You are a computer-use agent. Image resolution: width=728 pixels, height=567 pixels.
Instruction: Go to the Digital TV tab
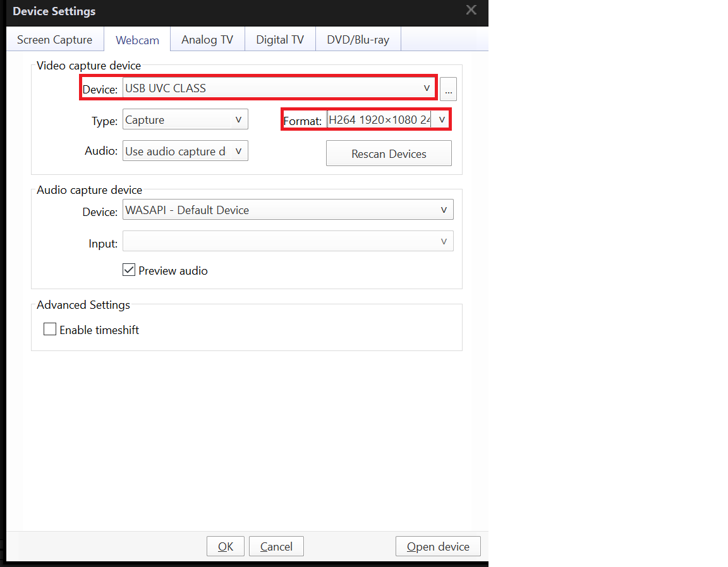click(280, 40)
